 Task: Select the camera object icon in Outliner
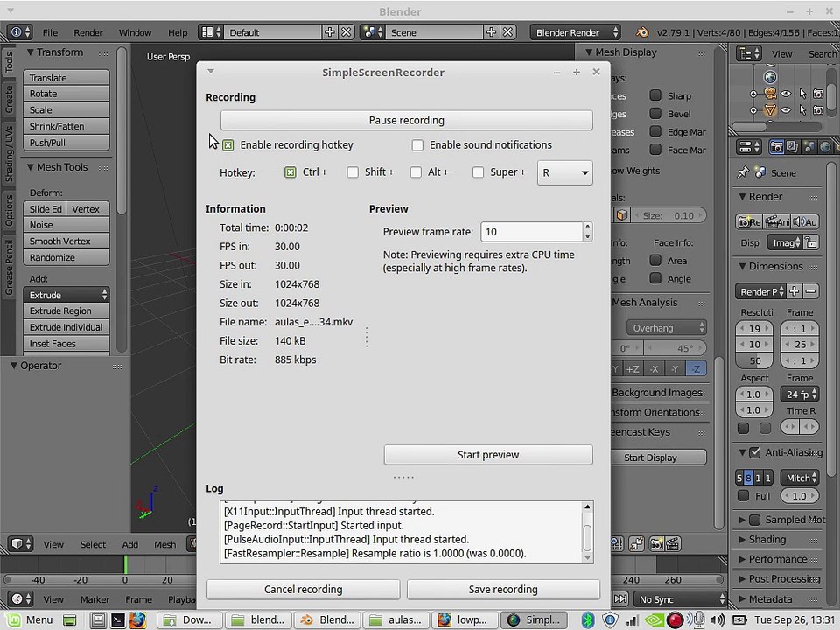pos(770,94)
